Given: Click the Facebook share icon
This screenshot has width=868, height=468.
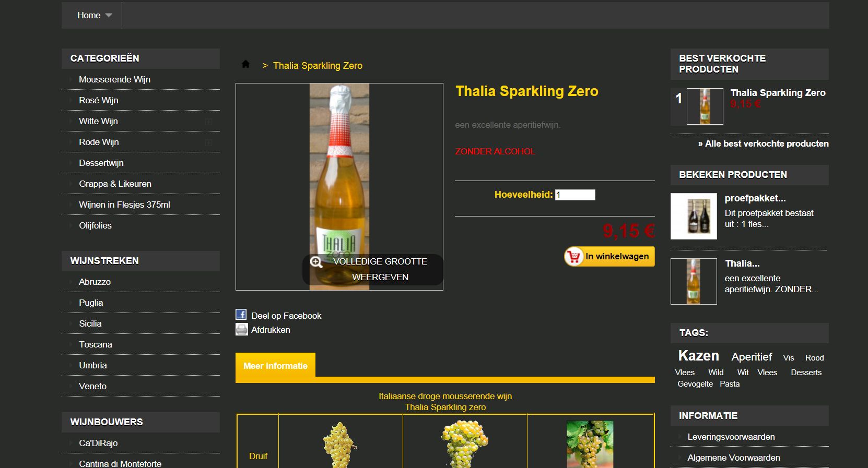Looking at the screenshot, I should pyautogui.click(x=241, y=315).
